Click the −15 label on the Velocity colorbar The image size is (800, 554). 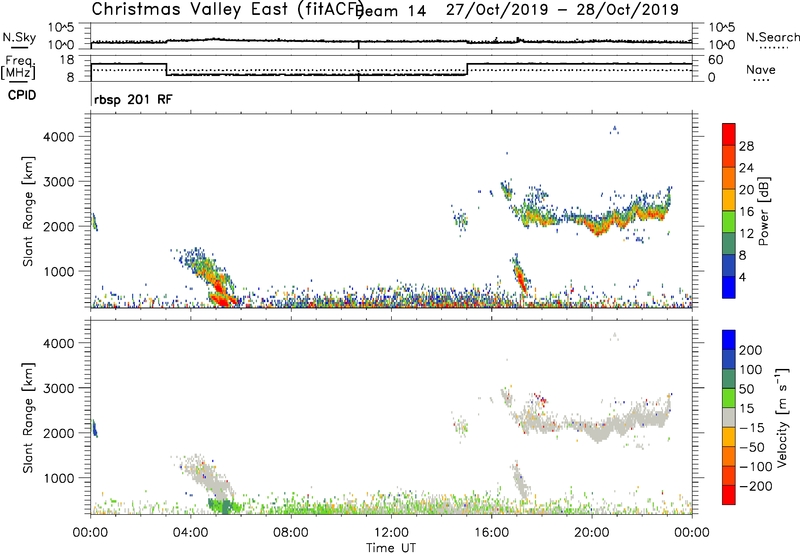pos(752,428)
